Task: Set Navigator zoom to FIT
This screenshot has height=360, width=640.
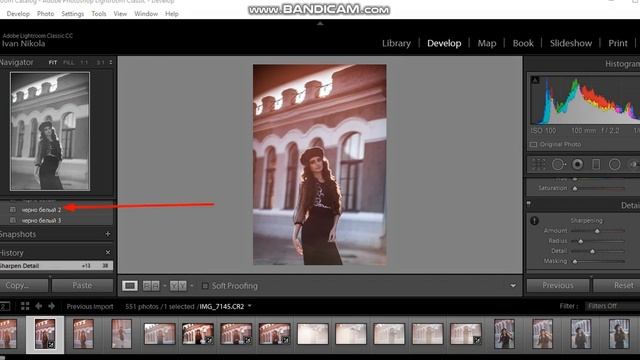Action: coord(53,62)
